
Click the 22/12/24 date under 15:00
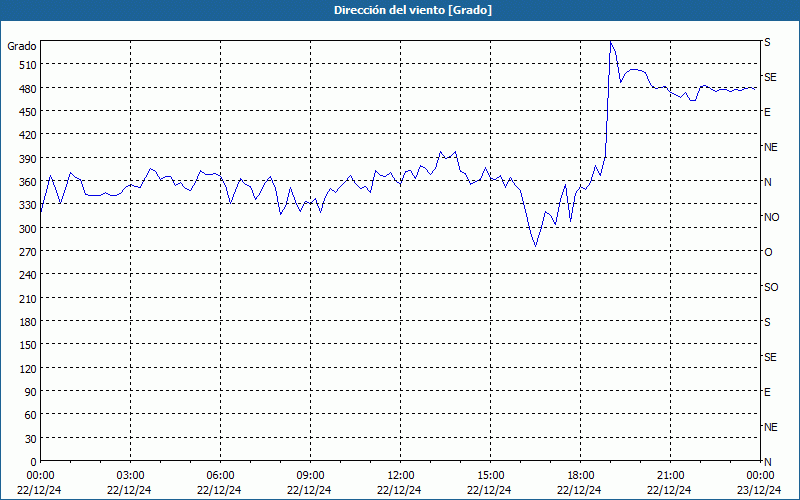(x=489, y=490)
